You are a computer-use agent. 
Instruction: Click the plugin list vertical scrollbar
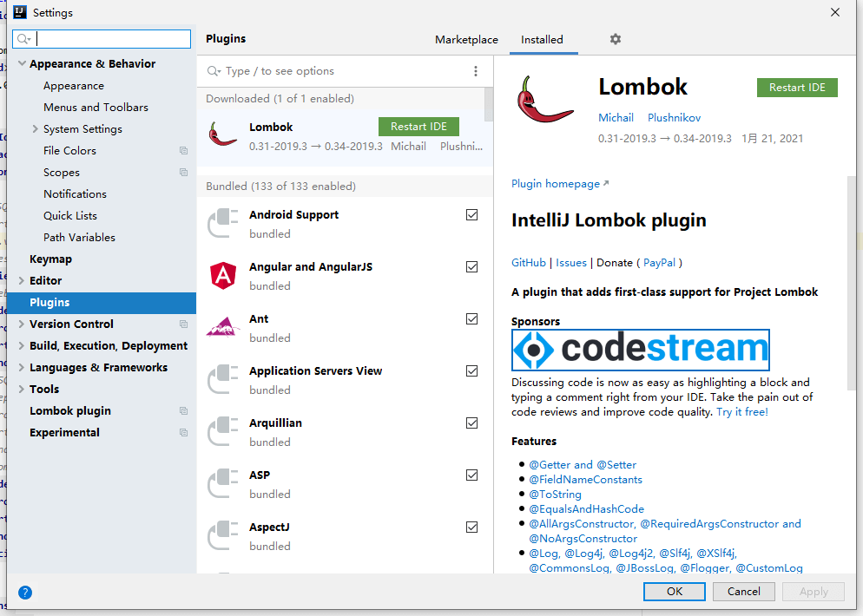click(488, 104)
